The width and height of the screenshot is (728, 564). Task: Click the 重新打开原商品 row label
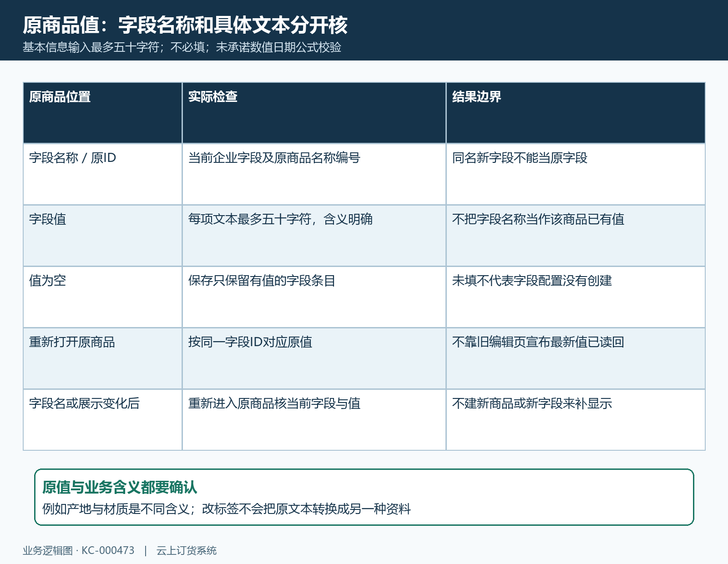[103, 358]
